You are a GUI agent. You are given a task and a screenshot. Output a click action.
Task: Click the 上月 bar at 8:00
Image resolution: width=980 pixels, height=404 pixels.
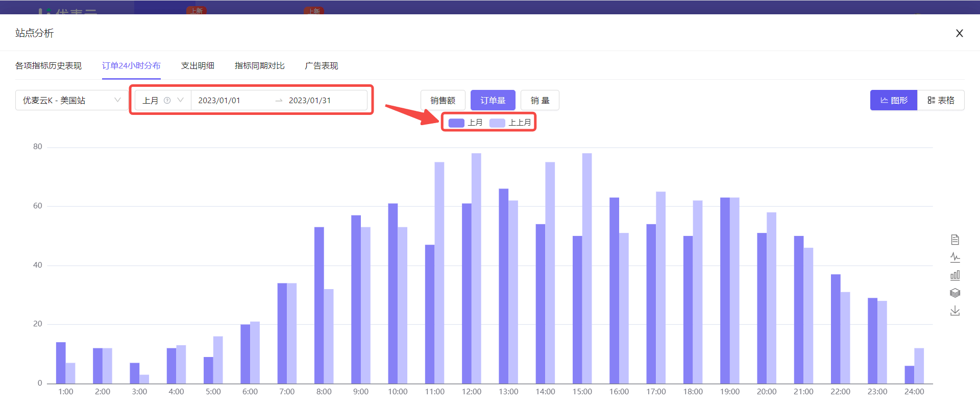tap(319, 305)
